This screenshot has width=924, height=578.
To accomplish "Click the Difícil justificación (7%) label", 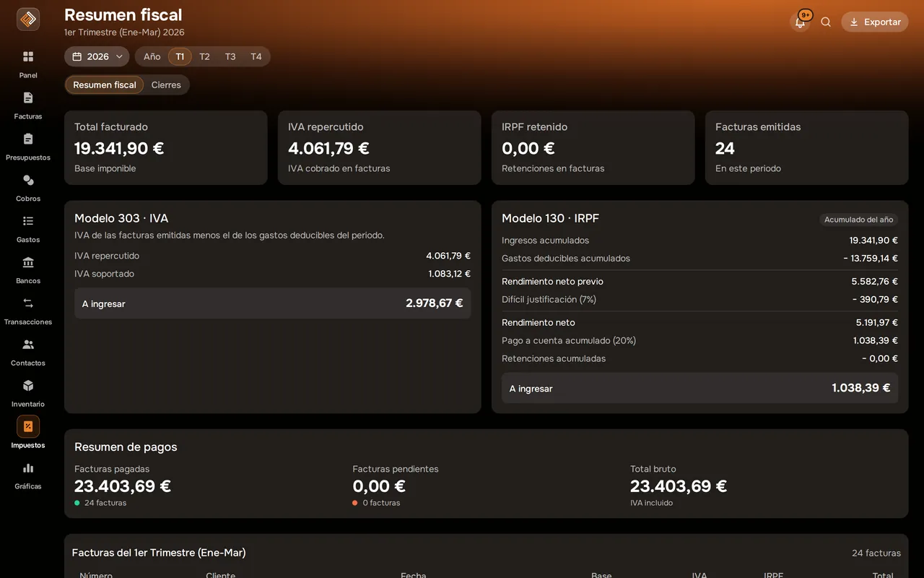I will (549, 300).
